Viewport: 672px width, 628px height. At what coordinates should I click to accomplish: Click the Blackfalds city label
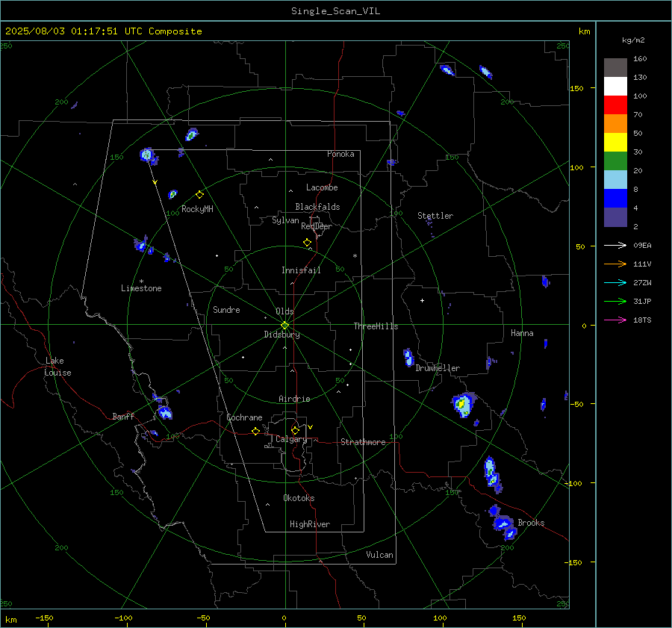pyautogui.click(x=317, y=207)
